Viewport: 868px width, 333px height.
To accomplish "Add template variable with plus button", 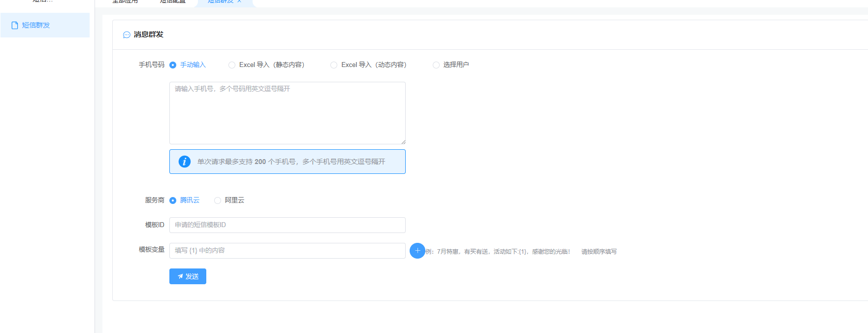I will 418,251.
